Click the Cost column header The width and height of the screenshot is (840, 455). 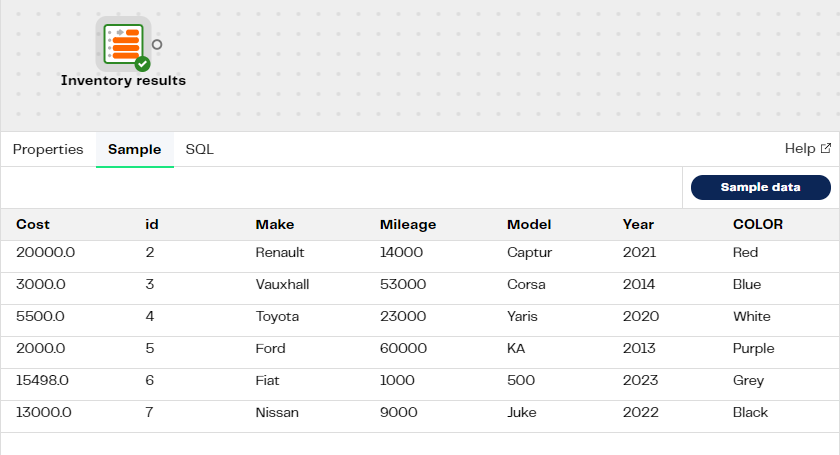pos(33,225)
